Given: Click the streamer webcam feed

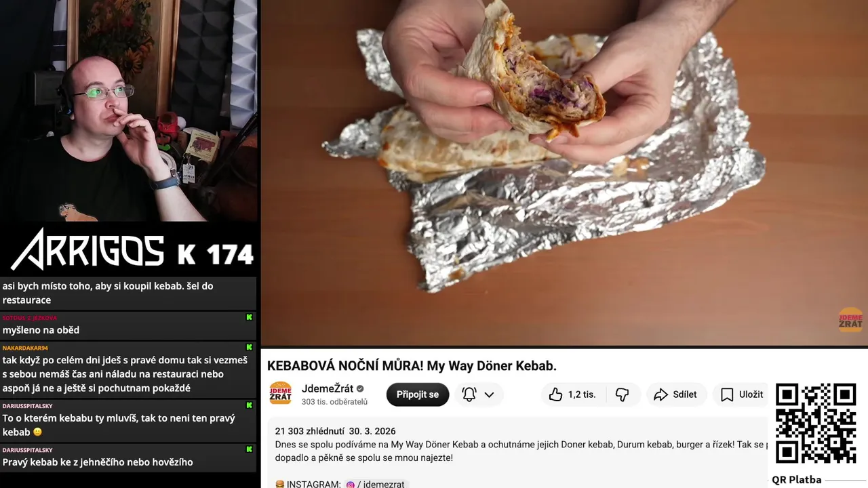Looking at the screenshot, I should [x=129, y=111].
